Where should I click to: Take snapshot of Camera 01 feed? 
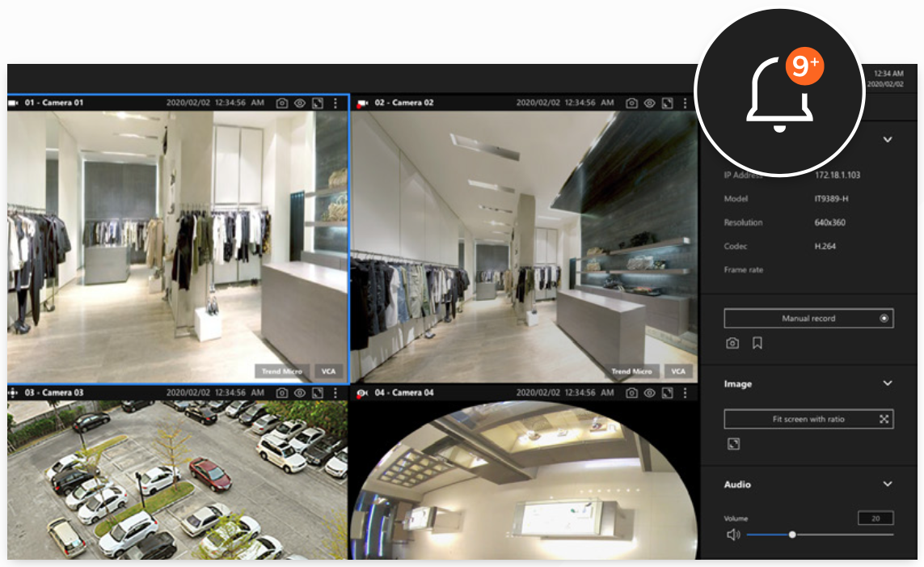(282, 104)
